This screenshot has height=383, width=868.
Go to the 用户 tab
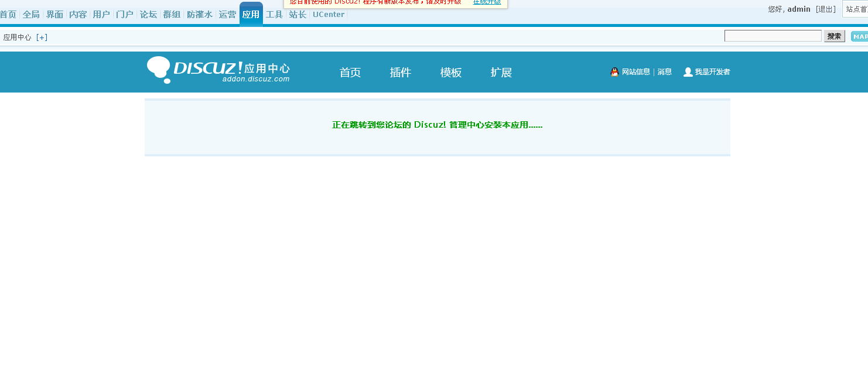point(101,15)
